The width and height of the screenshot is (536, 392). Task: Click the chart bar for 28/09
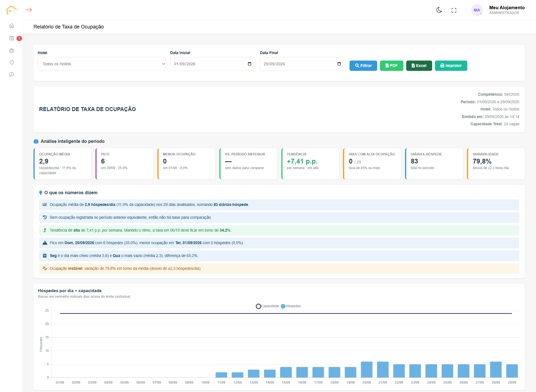[x=496, y=370]
